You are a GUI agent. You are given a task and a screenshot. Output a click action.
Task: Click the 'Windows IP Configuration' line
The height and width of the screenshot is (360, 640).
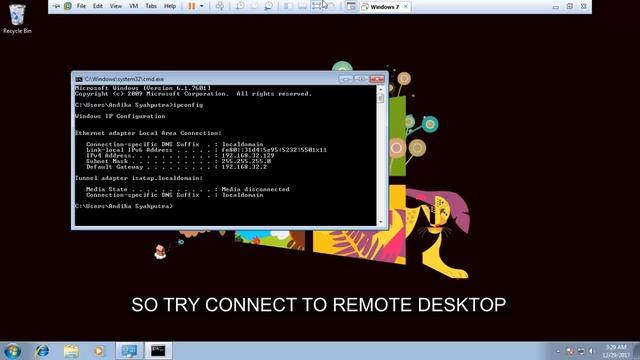[120, 116]
